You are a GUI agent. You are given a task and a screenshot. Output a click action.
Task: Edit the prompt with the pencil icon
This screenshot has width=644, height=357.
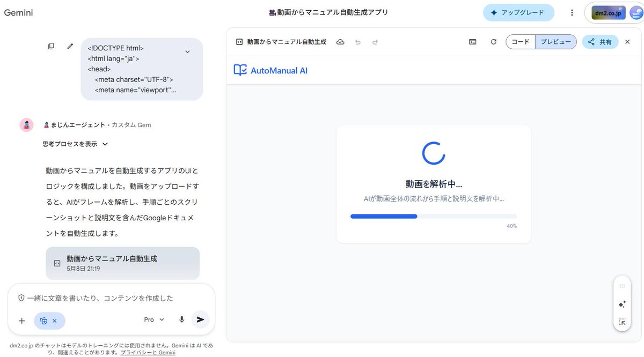click(x=70, y=46)
